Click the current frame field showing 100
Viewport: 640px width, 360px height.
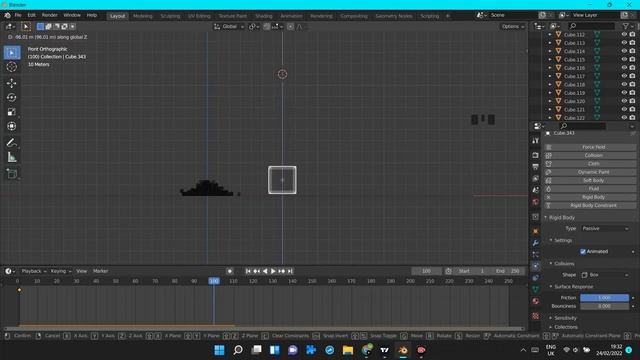(426, 271)
